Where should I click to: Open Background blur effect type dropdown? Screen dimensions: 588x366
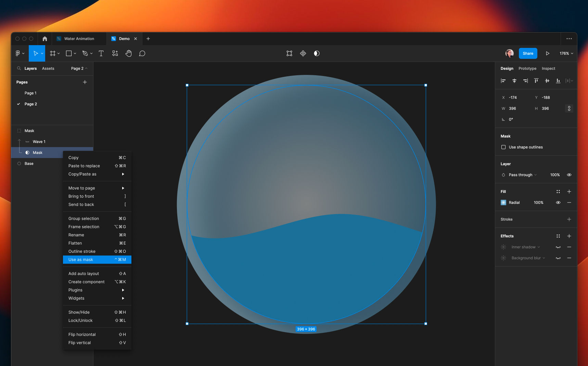(x=528, y=258)
